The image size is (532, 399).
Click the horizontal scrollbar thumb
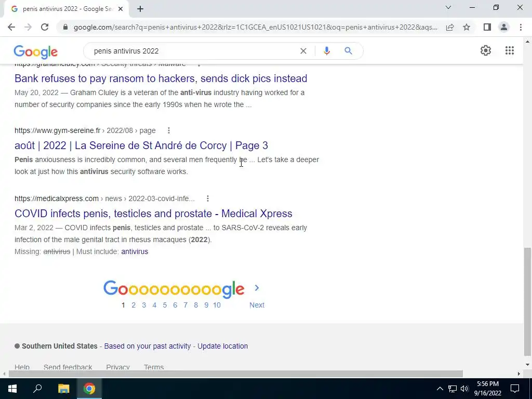tap(236, 374)
